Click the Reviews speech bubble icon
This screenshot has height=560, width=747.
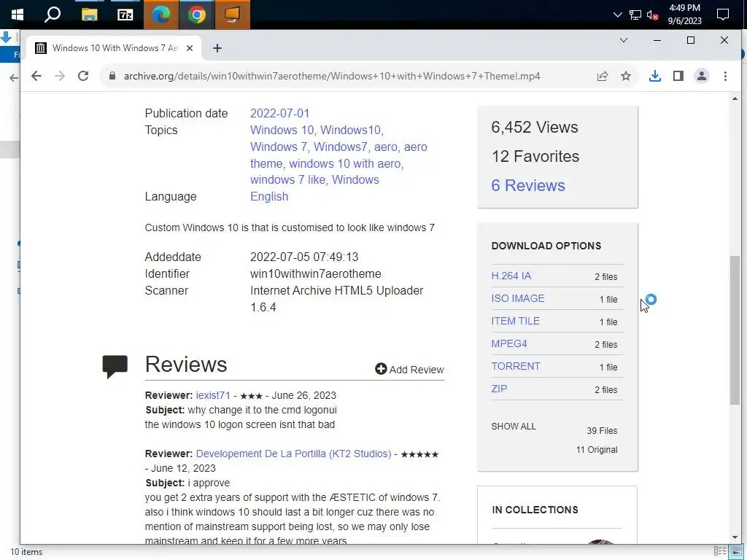pyautogui.click(x=115, y=367)
